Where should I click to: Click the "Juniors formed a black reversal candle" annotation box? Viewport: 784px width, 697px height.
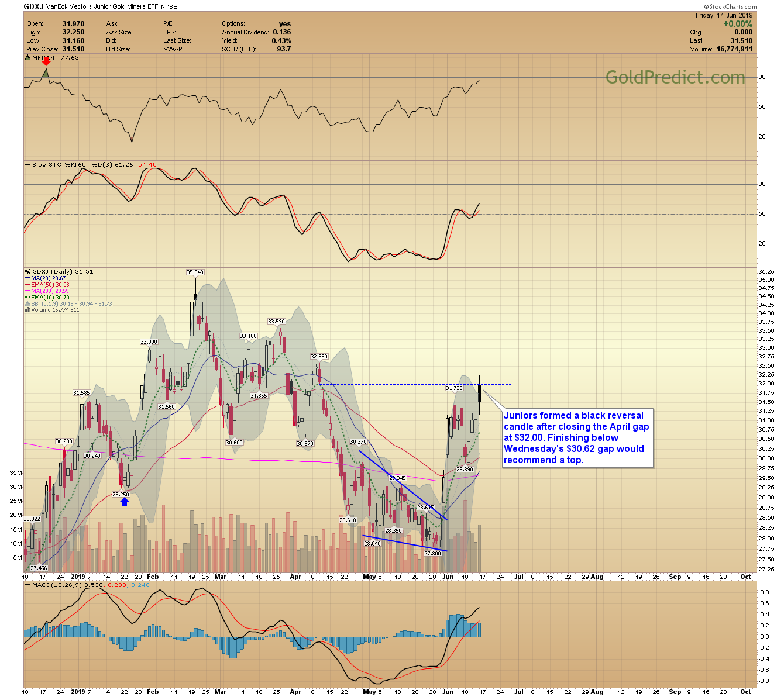coord(578,438)
